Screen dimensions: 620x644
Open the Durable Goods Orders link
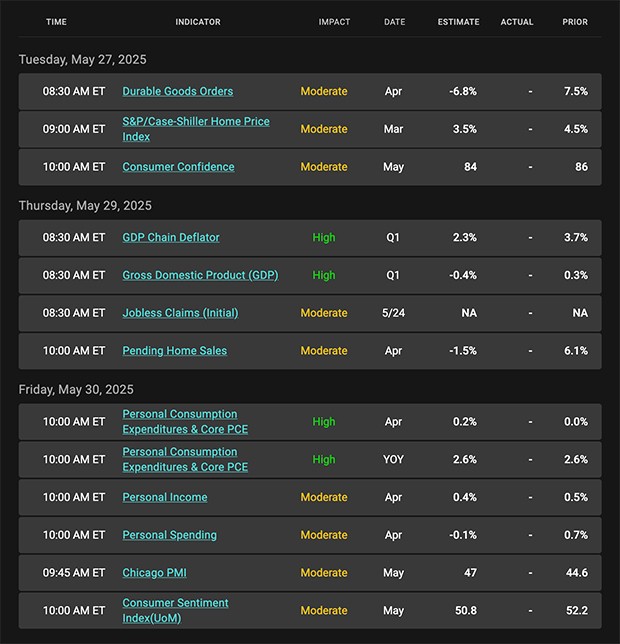pos(177,91)
